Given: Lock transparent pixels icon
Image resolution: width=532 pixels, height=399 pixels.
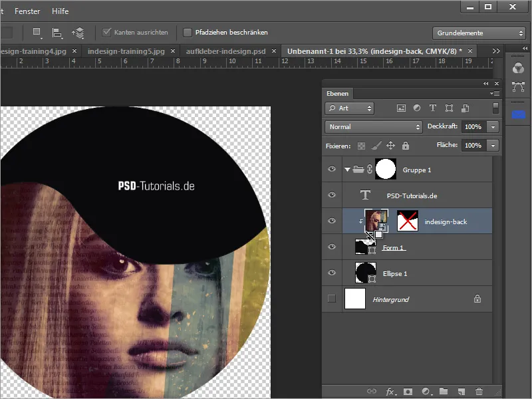Looking at the screenshot, I should 361,146.
